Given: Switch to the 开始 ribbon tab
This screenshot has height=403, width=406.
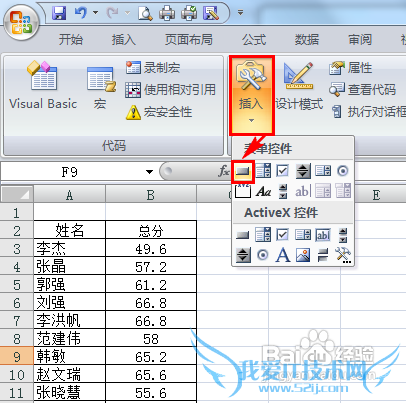Looking at the screenshot, I should (71, 40).
